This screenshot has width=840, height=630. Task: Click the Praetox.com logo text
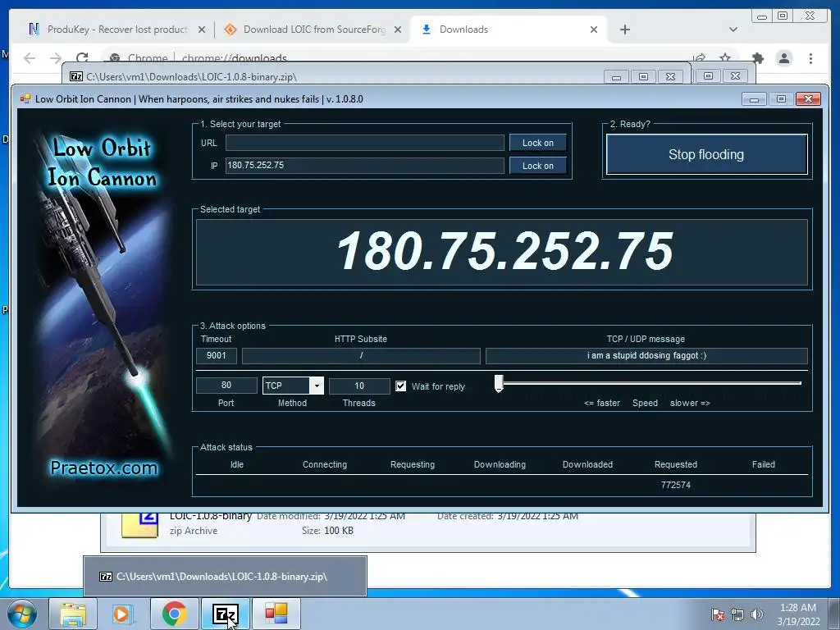tap(104, 468)
